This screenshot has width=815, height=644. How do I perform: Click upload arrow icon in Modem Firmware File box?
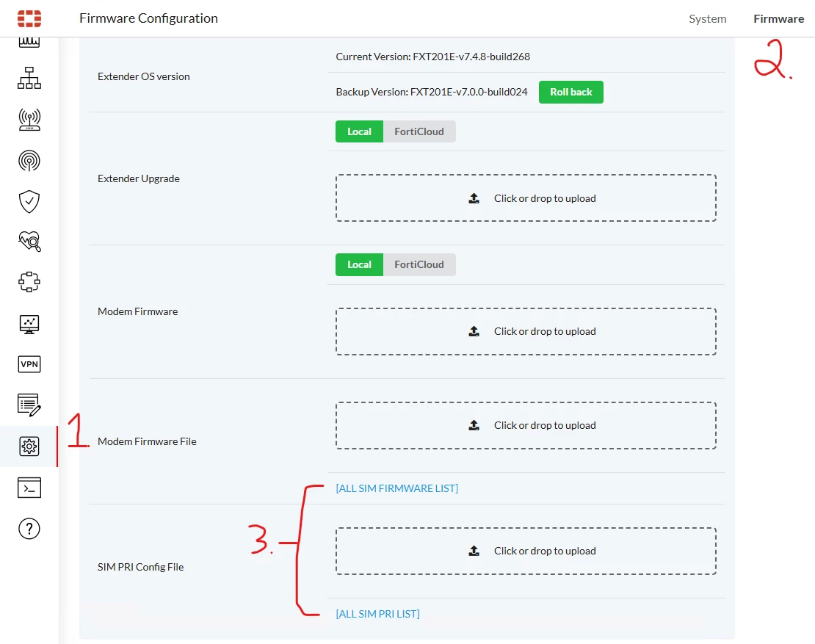(474, 425)
